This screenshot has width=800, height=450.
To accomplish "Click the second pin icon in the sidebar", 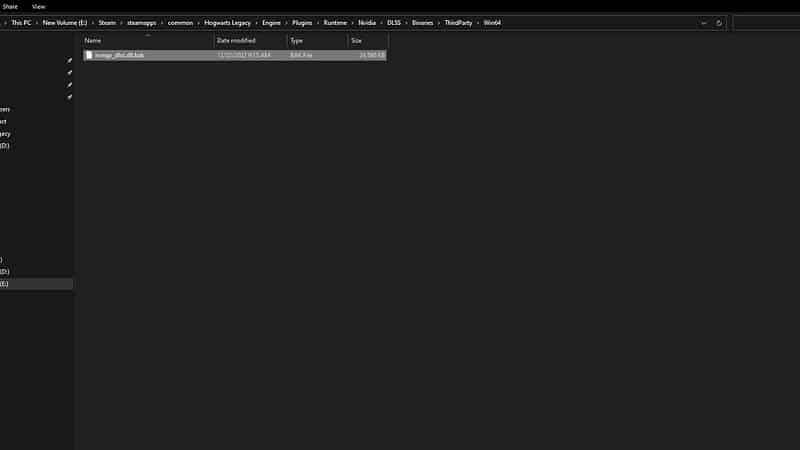I will (69, 72).
